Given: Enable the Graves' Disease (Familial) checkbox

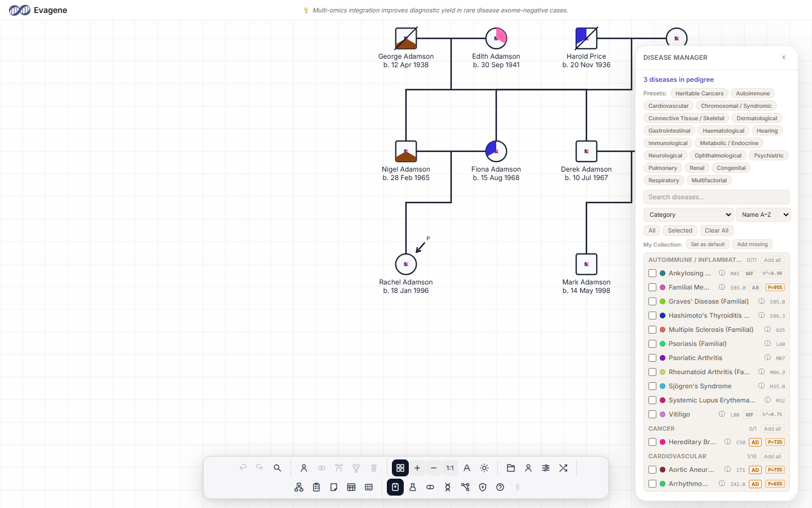Looking at the screenshot, I should 652,301.
